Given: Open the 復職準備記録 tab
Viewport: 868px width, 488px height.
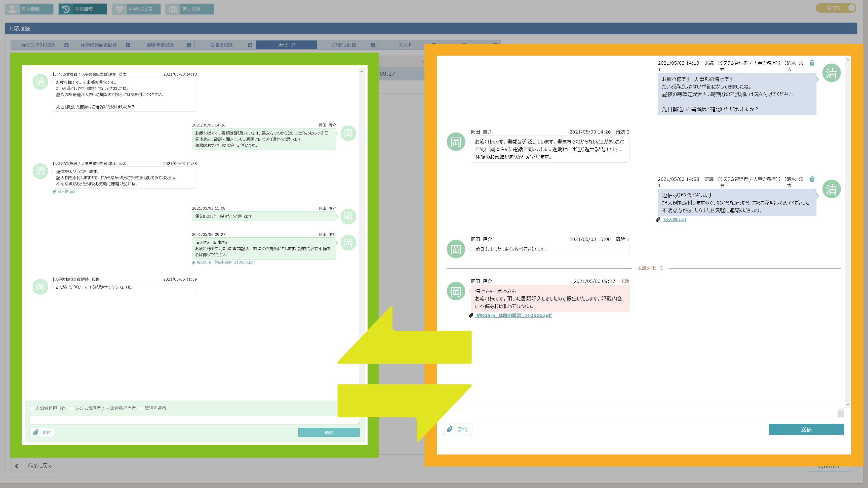Looking at the screenshot, I should (160, 45).
